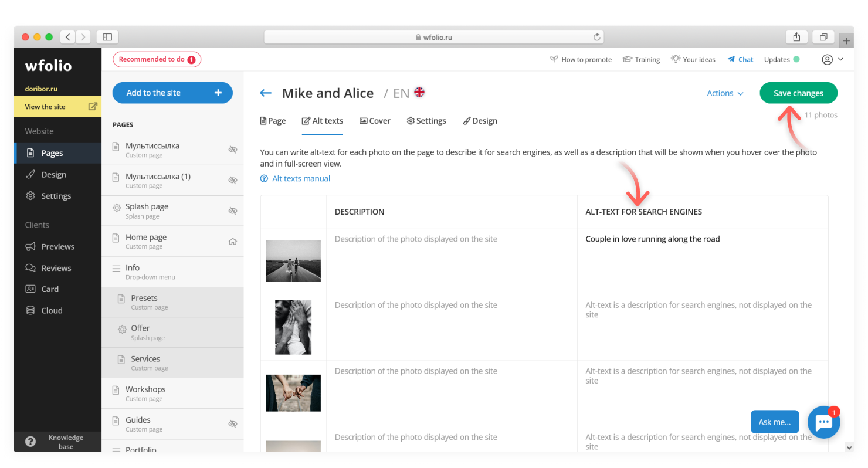The height and width of the screenshot is (468, 868).
Task: Open the user account dropdown
Action: (833, 59)
